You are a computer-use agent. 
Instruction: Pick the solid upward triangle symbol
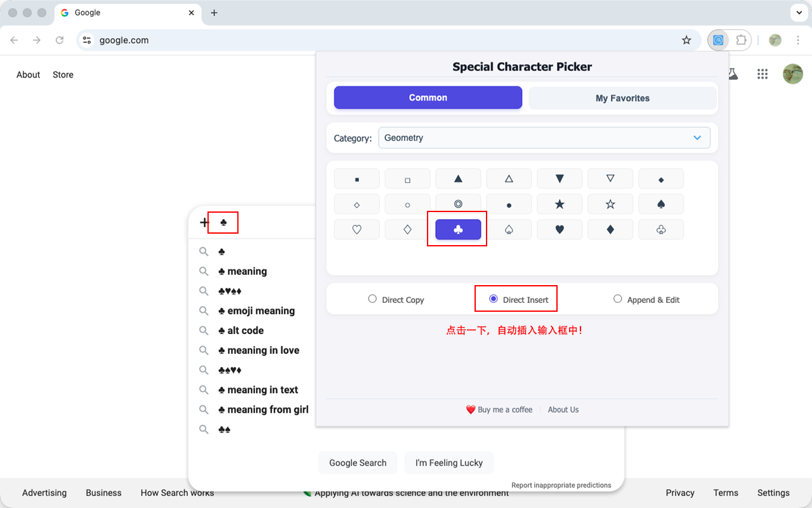point(458,178)
